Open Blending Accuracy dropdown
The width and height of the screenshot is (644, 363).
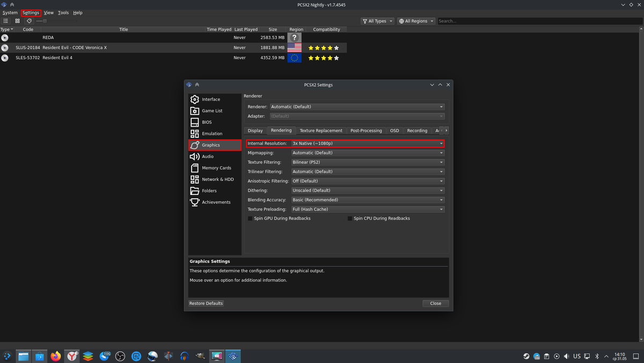[x=368, y=200]
